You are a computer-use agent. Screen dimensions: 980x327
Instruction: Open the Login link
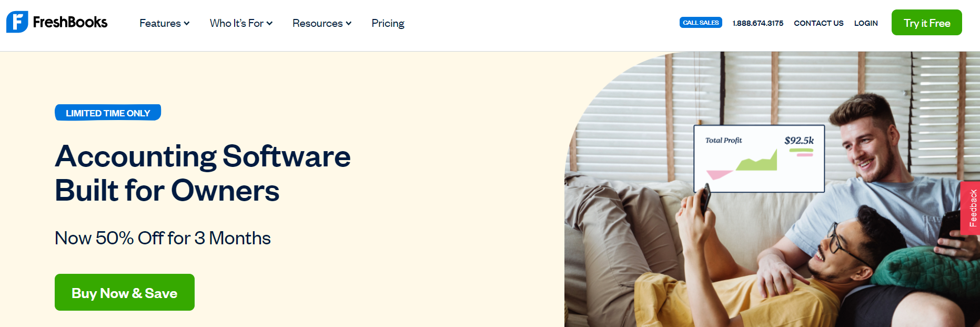[866, 23]
